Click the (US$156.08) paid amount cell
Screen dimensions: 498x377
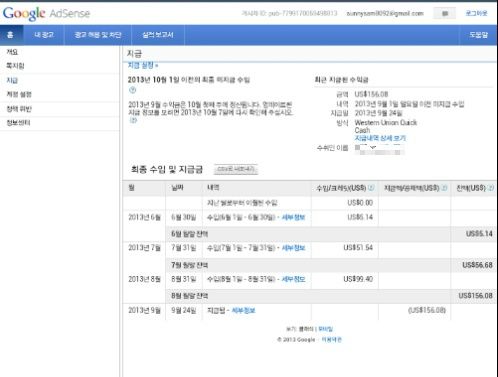tap(427, 310)
